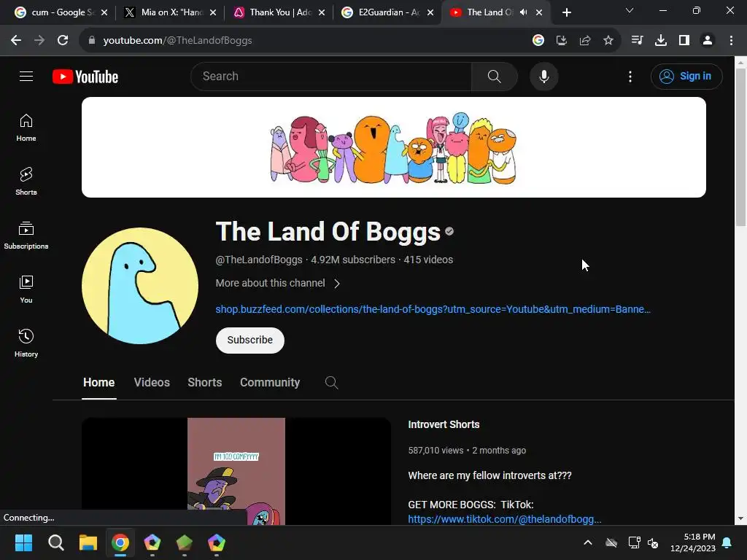Close the E2Guardian tab
This screenshot has width=747, height=560.
(430, 12)
